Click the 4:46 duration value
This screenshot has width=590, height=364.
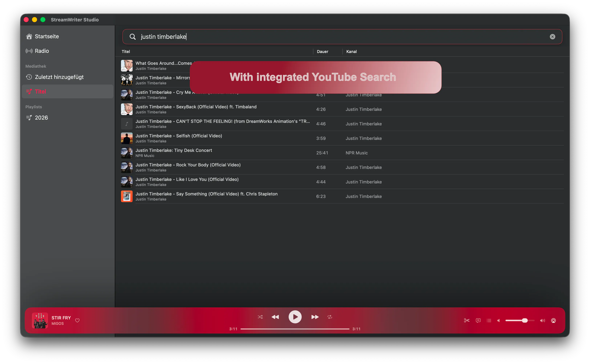(321, 124)
